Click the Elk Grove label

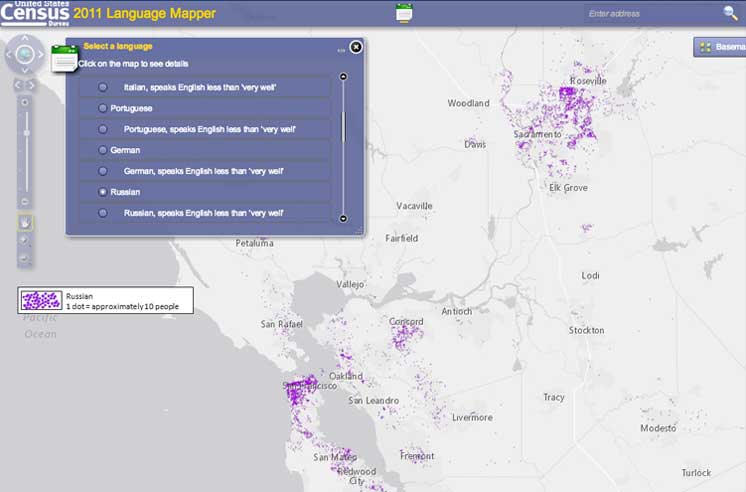point(569,187)
